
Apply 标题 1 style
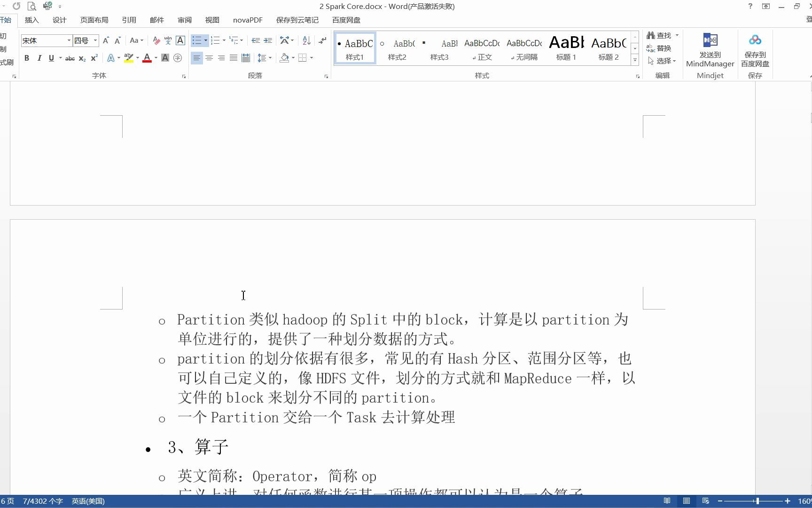[566, 48]
